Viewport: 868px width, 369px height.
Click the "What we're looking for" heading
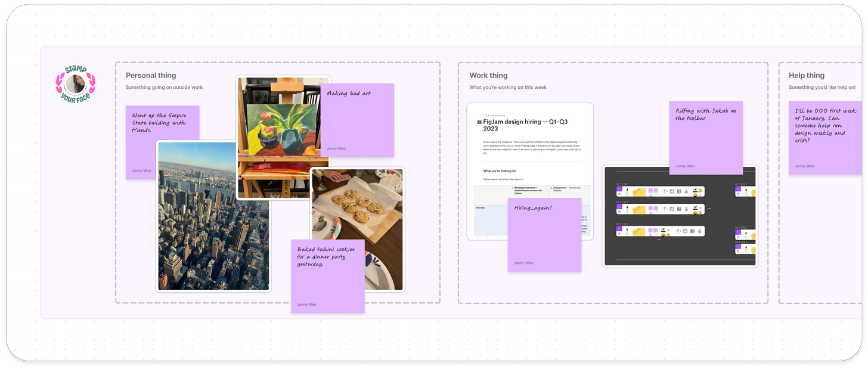500,171
